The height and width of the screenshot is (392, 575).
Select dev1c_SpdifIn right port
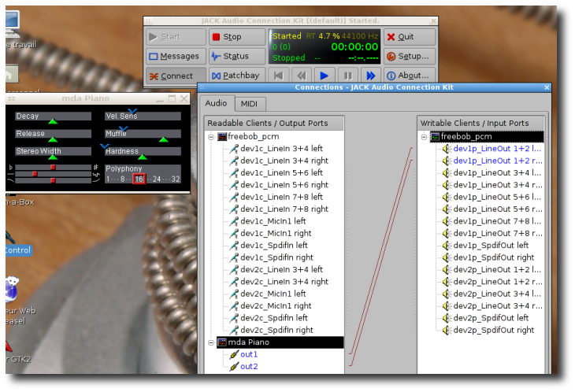tap(276, 257)
